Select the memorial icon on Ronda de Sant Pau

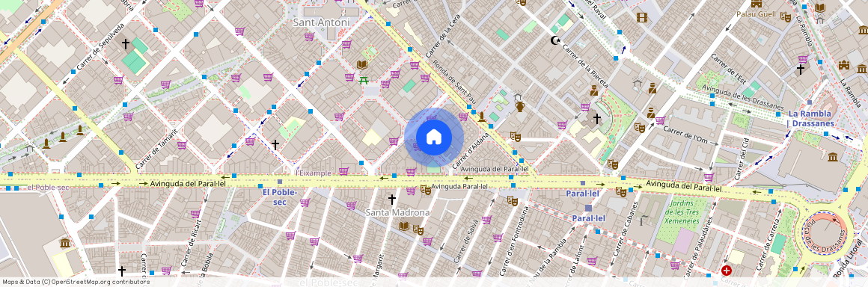pos(482,117)
